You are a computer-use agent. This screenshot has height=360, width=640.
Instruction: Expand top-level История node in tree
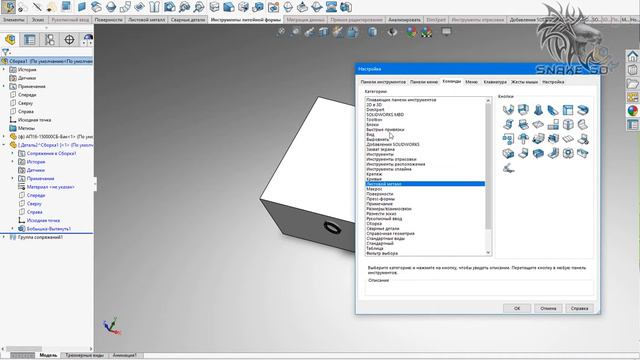4,70
